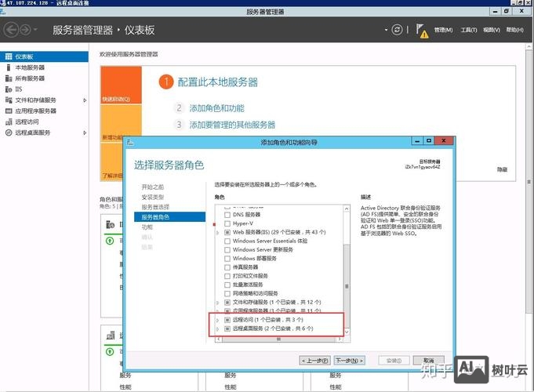Click the remote access role tile icon
Image resolution: width=534 pixels, height=392 pixels.
tap(111, 336)
